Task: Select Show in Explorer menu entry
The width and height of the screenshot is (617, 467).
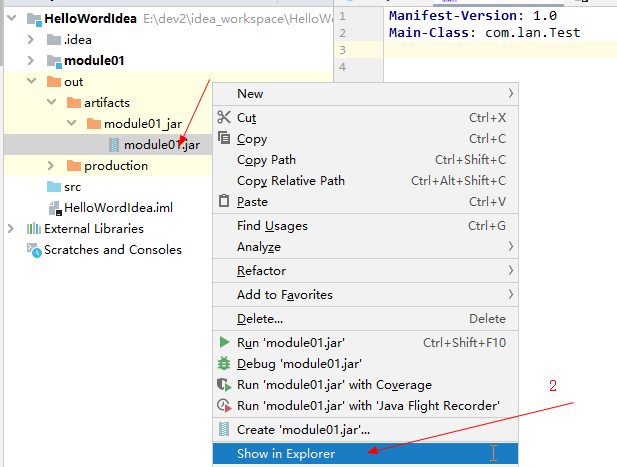Action: (366, 454)
